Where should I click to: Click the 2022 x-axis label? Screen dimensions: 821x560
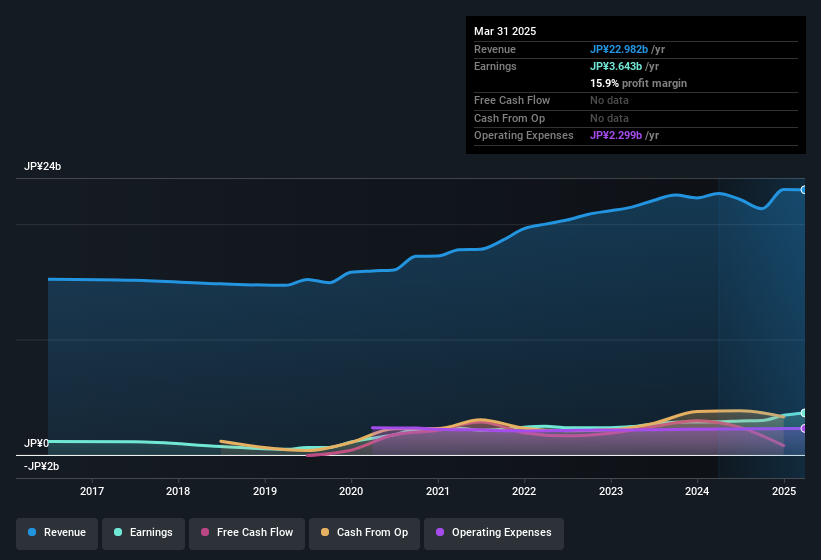[524, 491]
